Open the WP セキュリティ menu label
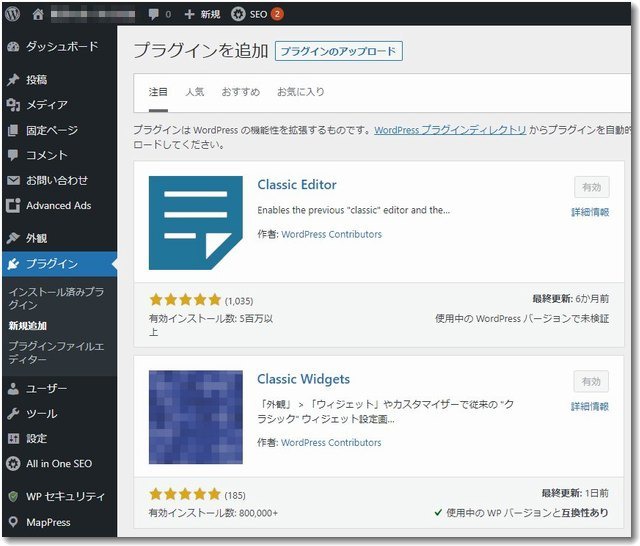 point(65,497)
